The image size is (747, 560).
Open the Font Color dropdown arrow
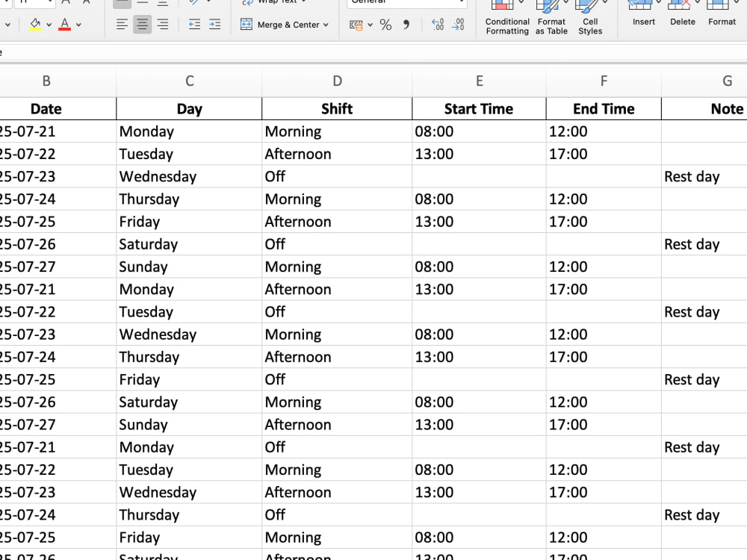click(78, 25)
